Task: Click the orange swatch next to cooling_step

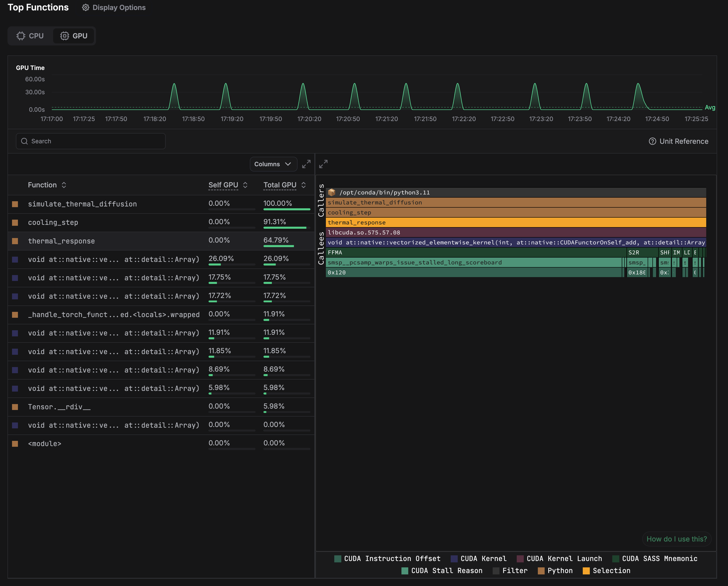Action: [15, 222]
